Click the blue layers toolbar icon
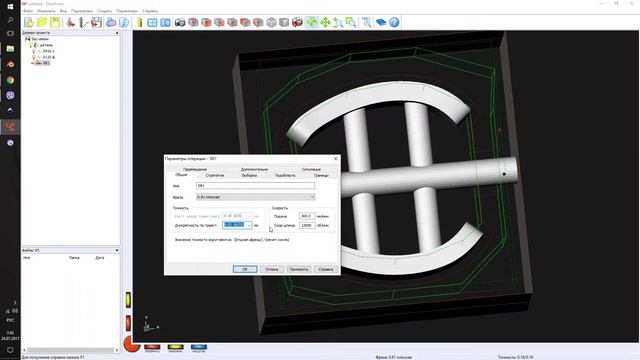Screen dimensions: 640x360 pos(381,22)
